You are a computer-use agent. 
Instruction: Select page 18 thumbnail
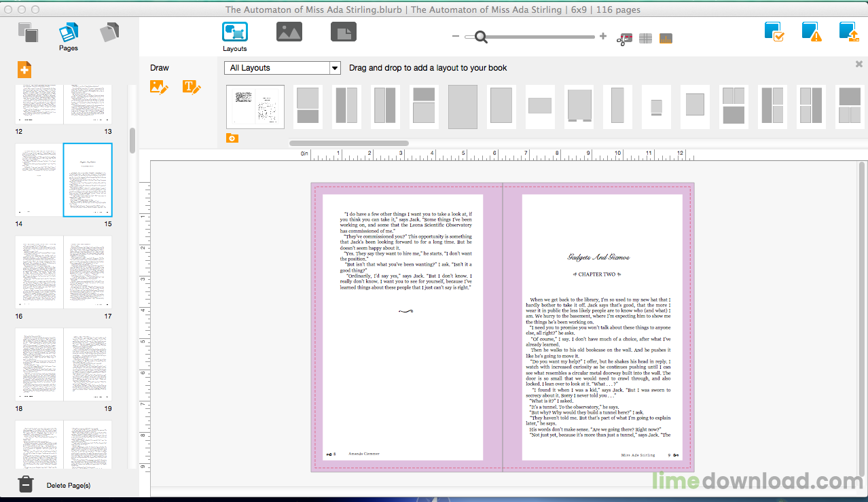tap(39, 365)
